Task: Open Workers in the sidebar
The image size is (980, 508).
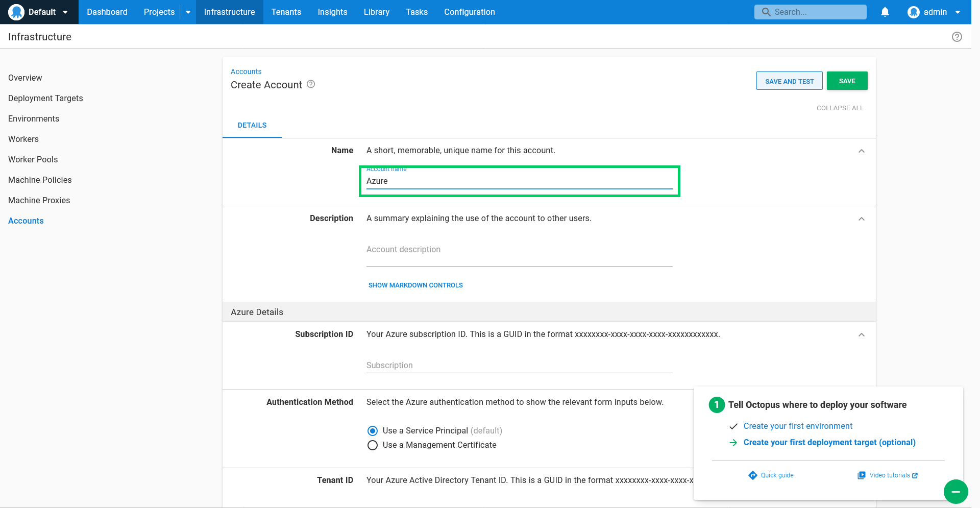Action: 23,139
